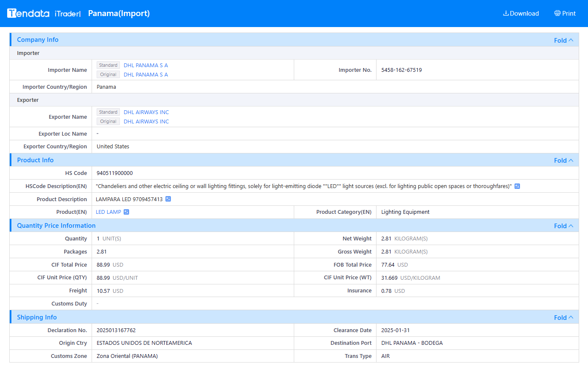This screenshot has width=588, height=371.
Task: Click the Exporter Country value United States
Action: click(113, 147)
